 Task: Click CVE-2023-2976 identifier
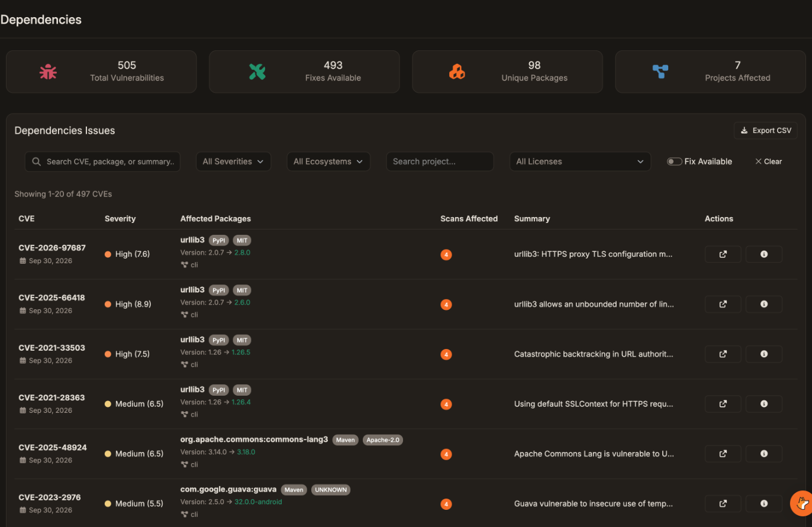(49, 497)
